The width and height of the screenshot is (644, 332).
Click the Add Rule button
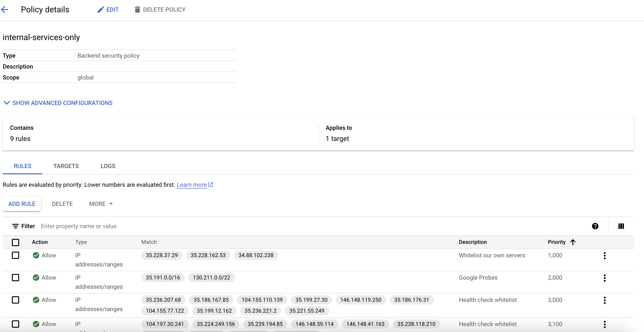pyautogui.click(x=22, y=204)
